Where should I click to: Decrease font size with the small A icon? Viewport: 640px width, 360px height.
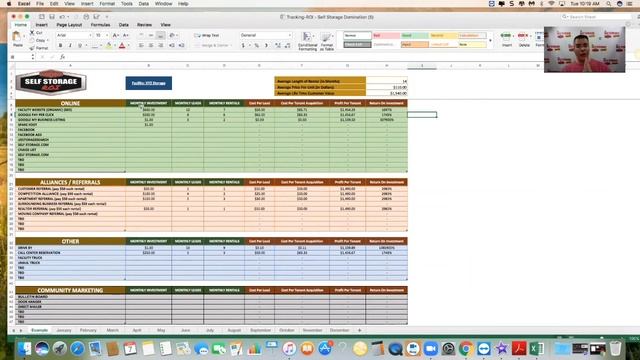(125, 36)
